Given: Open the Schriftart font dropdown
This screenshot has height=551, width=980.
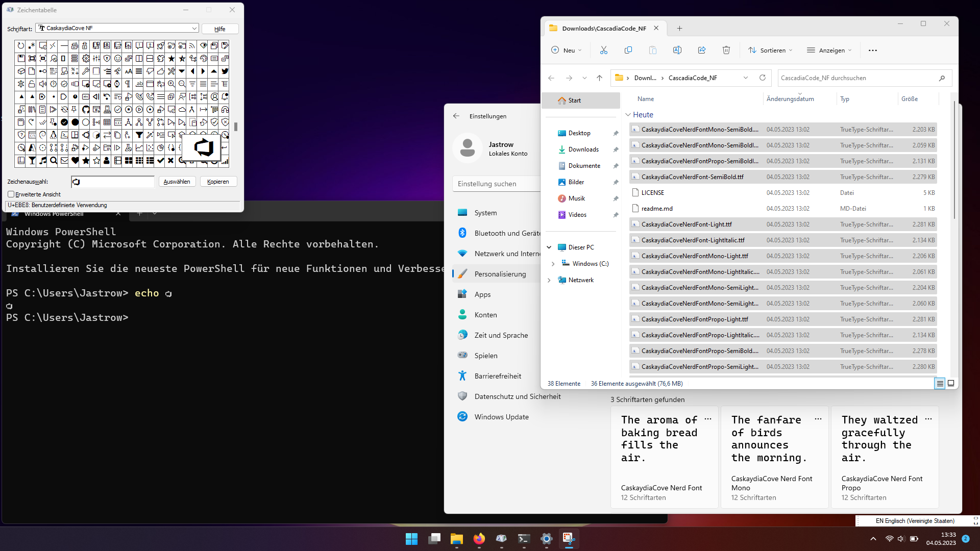Looking at the screenshot, I should click(194, 28).
